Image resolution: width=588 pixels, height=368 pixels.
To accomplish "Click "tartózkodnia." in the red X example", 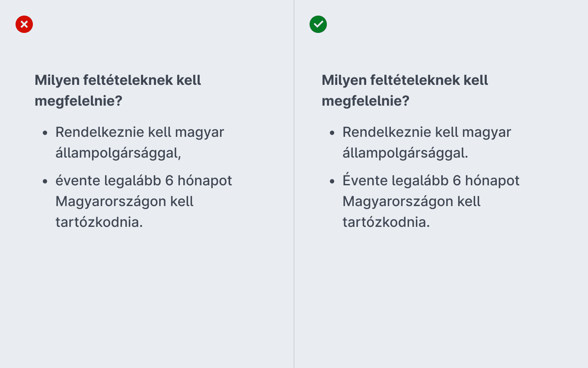I will 99,222.
